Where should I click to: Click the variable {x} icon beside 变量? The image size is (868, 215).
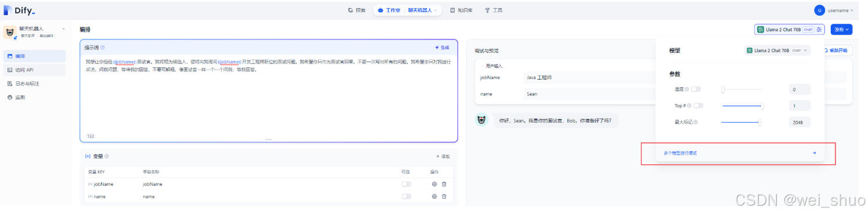88,156
